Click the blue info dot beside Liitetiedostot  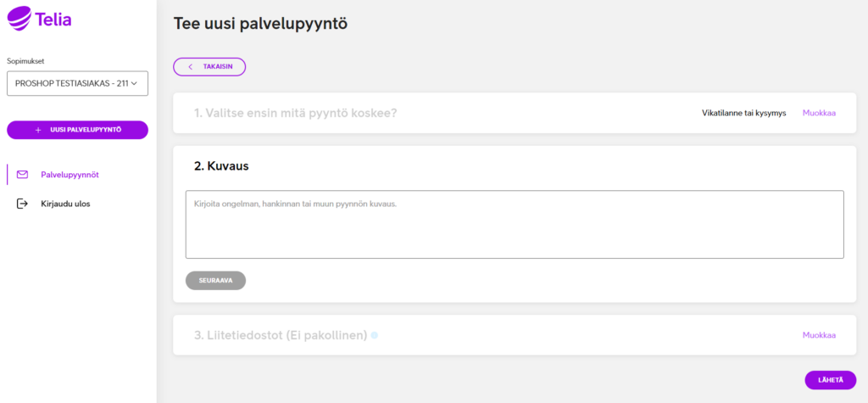pyautogui.click(x=374, y=335)
